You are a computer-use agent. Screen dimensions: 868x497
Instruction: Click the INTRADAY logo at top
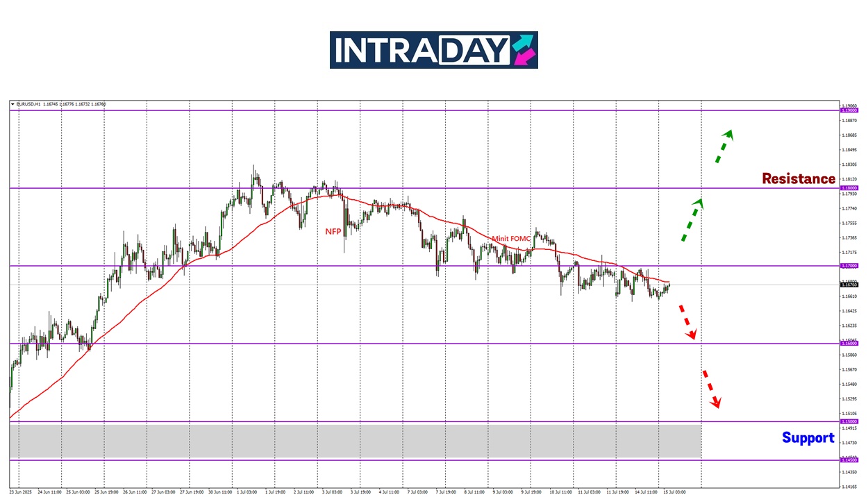coord(433,50)
